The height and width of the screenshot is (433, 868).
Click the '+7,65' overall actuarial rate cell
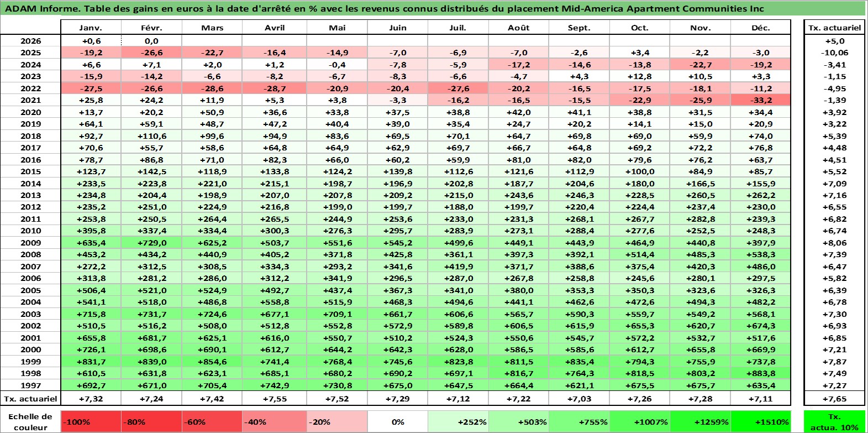click(x=834, y=399)
